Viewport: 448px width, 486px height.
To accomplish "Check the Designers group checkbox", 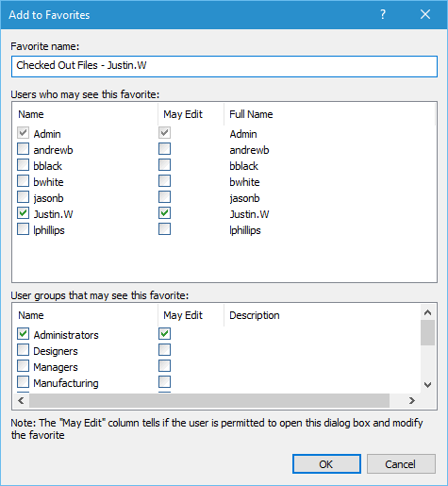I will click(23, 350).
